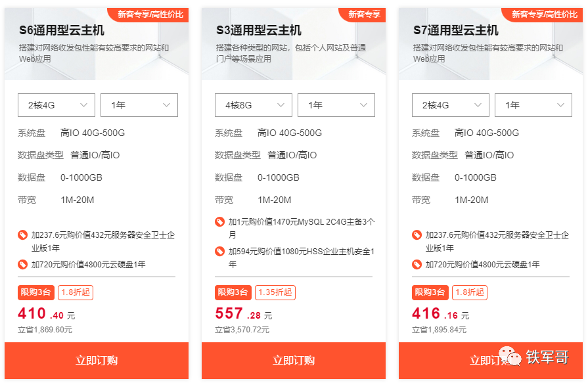
Task: Click the S3 新客专享 corner badge
Action: coord(362,14)
